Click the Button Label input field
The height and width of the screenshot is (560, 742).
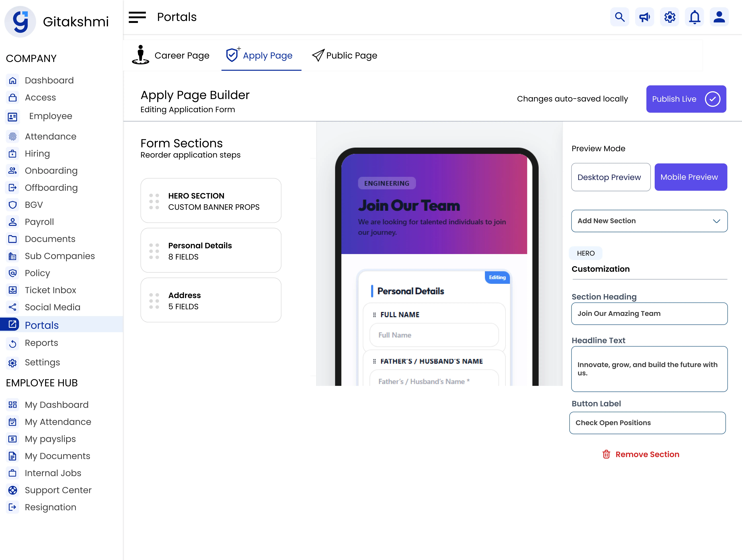[x=647, y=423]
